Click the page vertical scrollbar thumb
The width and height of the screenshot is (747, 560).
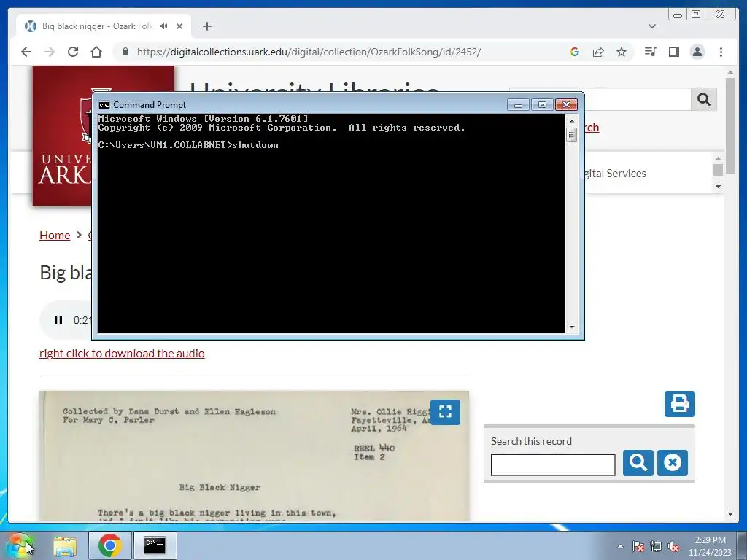(x=729, y=125)
